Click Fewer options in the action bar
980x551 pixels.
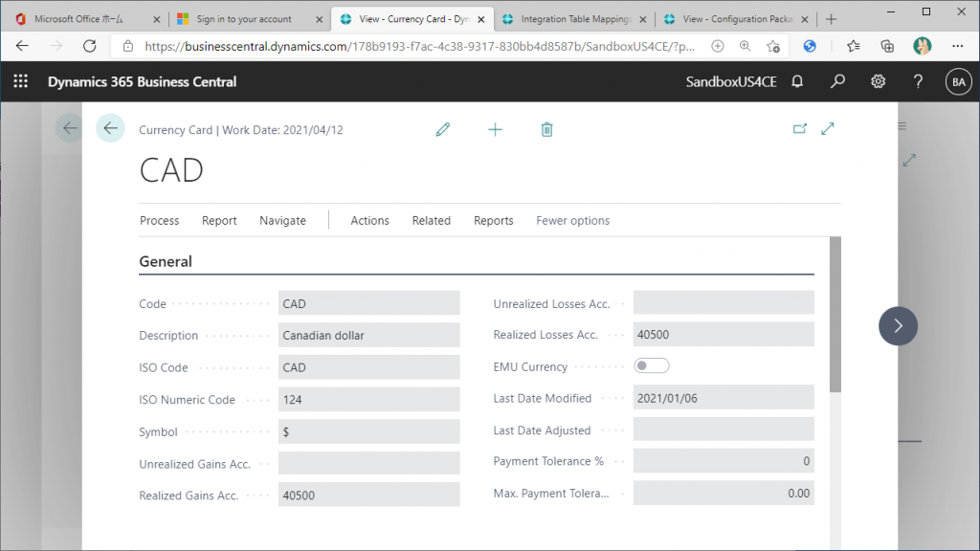(x=573, y=221)
